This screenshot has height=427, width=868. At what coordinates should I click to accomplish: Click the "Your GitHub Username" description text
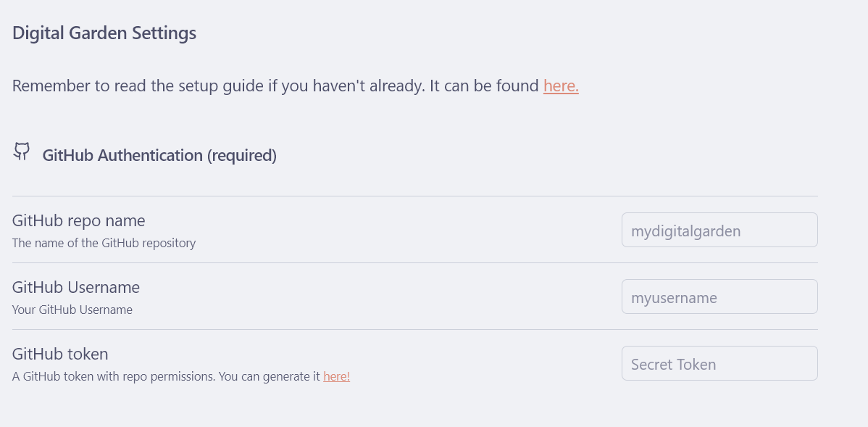tap(72, 310)
